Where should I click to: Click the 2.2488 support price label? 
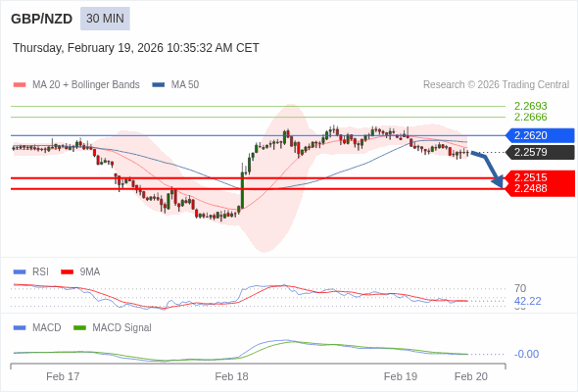click(530, 188)
